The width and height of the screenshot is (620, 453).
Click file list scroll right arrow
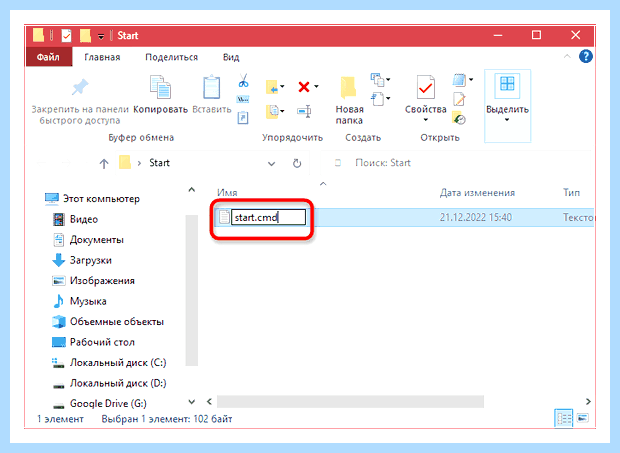[588, 402]
